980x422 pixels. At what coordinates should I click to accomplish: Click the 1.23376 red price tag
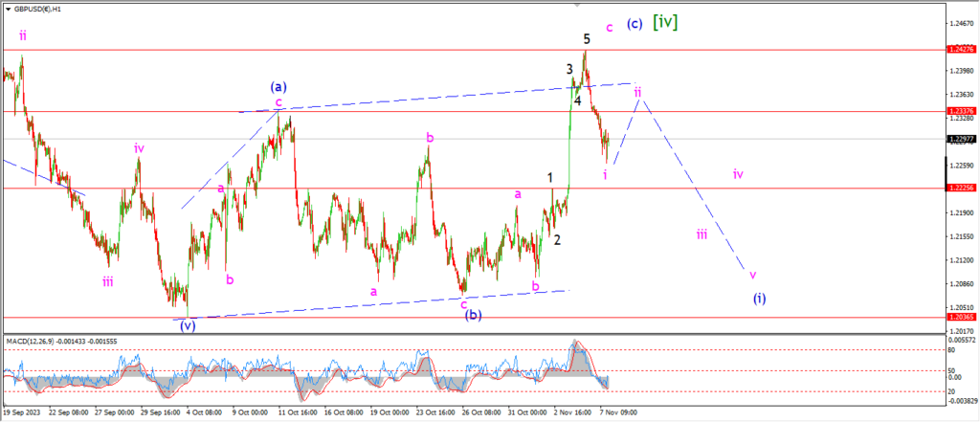(x=958, y=111)
